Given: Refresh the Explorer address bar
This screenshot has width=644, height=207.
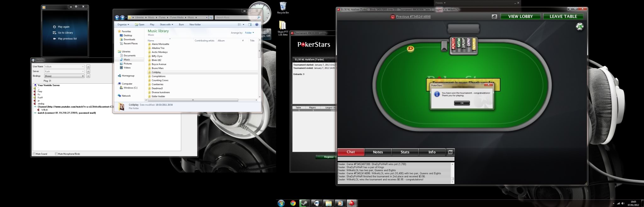Looking at the screenshot, I should coord(211,18).
